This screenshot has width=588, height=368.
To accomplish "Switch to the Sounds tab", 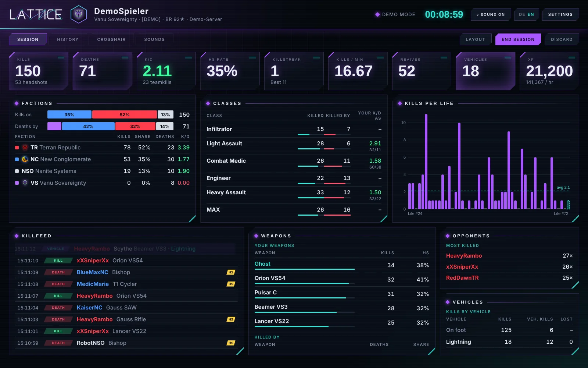I will tap(154, 39).
